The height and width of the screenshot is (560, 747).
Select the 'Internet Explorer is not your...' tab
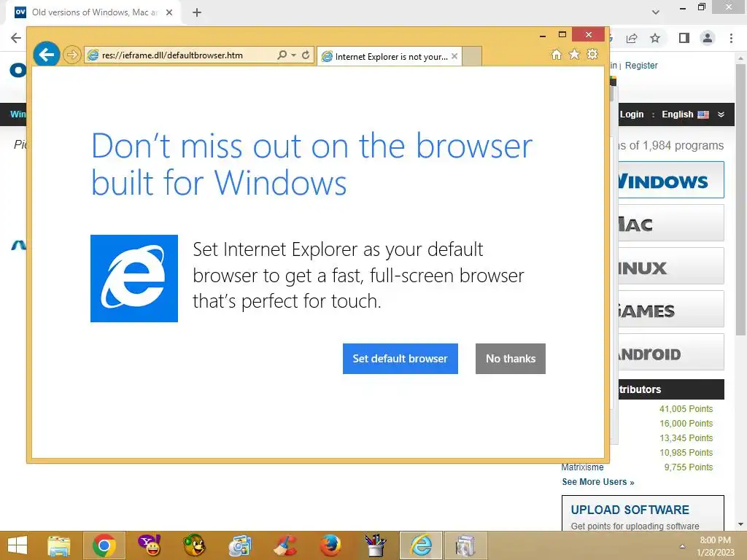tap(389, 56)
